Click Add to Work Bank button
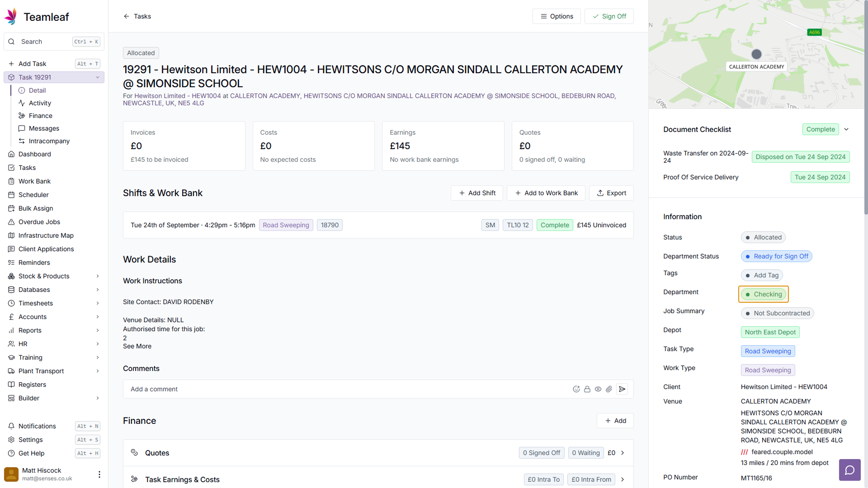Screen dimensions: 868x488 pos(546,193)
